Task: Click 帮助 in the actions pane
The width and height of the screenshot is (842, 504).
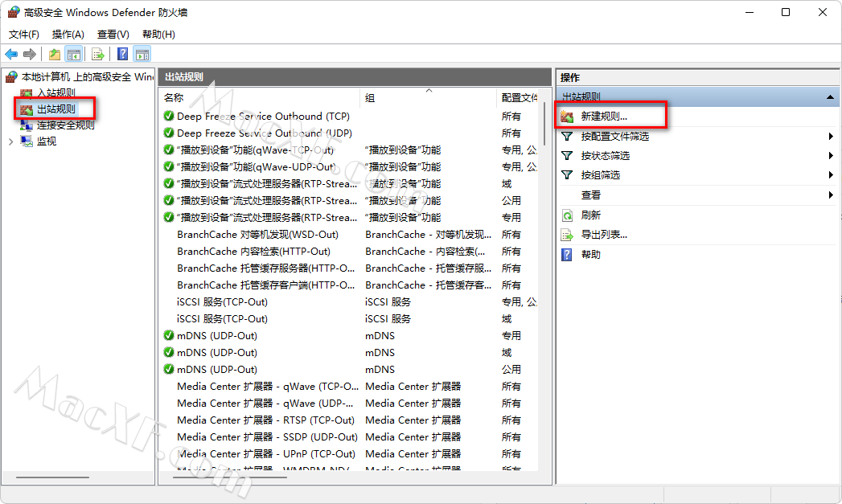Action: tap(590, 254)
